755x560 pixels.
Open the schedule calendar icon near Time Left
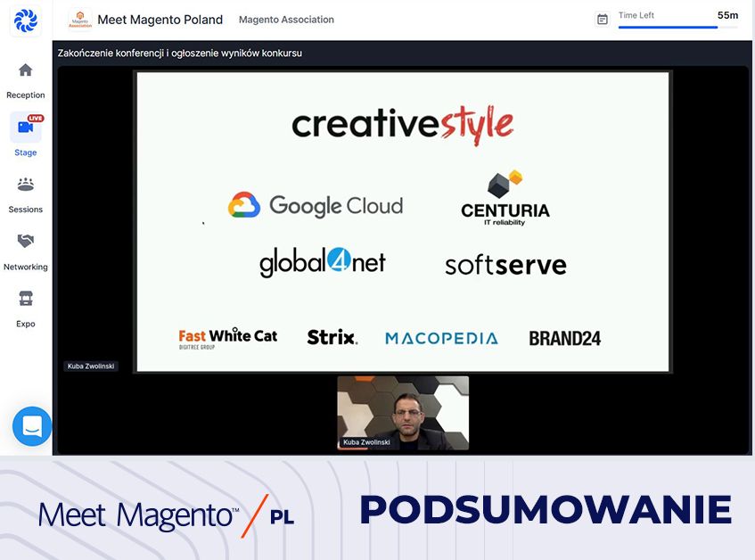(x=603, y=16)
